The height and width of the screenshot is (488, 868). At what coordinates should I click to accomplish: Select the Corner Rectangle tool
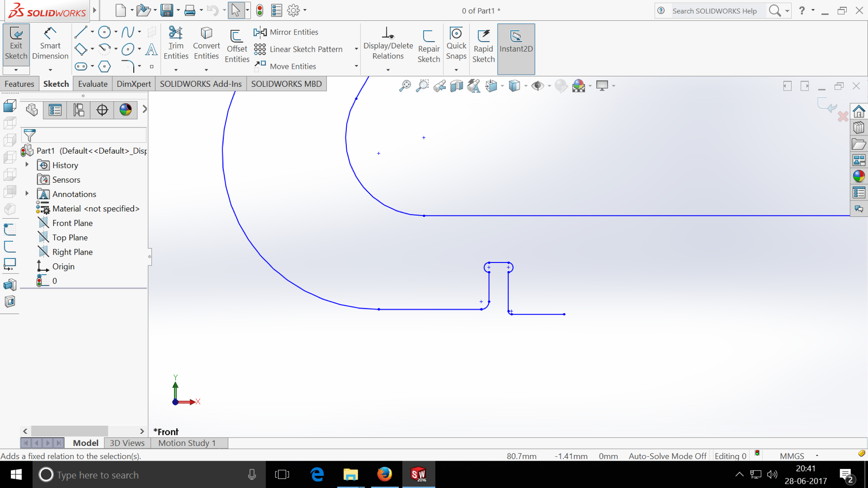pos(81,49)
